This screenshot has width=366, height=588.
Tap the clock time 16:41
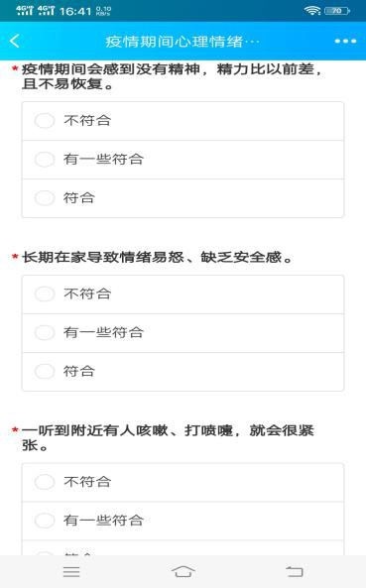tap(75, 11)
